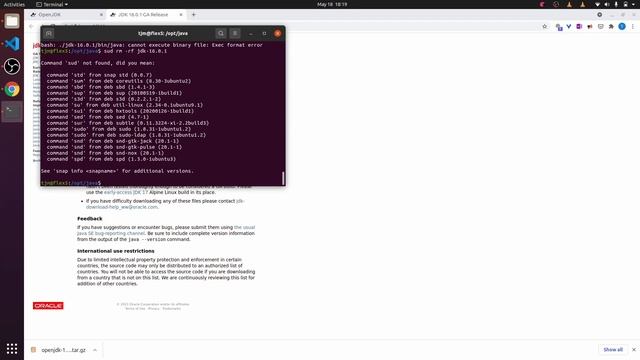This screenshot has height=360, width=640.
Task: Open Google Chrome from the dock
Action: 12,89
